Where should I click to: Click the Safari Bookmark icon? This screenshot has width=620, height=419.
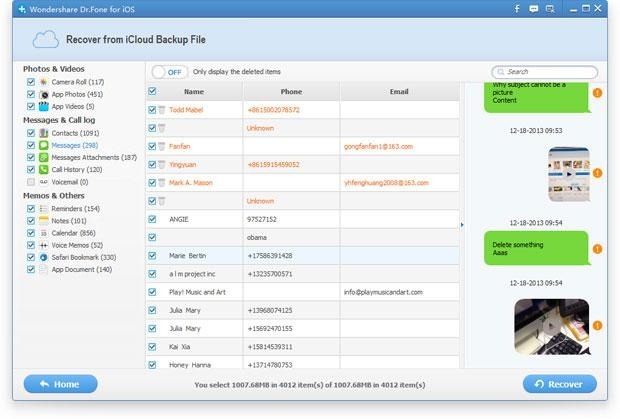43,257
